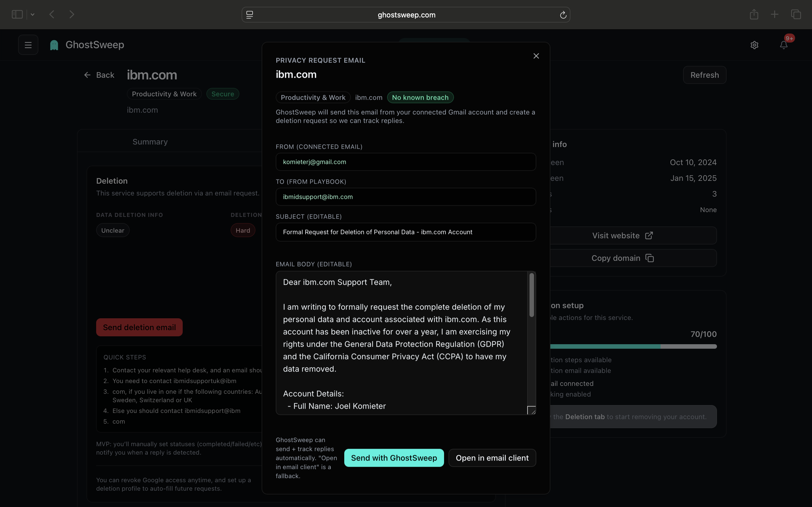Open the GhostSweep hamburger menu

[28, 45]
